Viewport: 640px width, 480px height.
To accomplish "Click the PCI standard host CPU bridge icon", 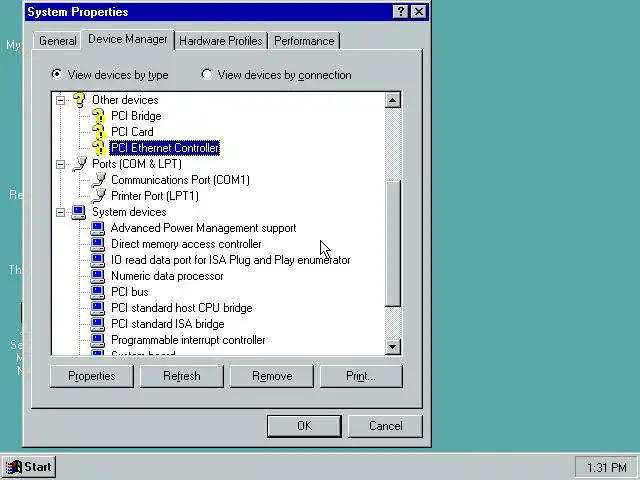I will point(98,308).
